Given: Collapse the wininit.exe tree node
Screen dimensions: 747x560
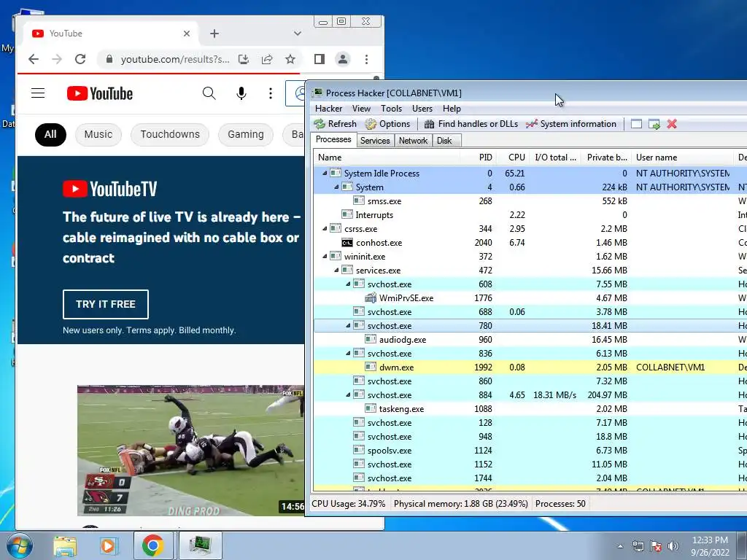Looking at the screenshot, I should click(x=325, y=256).
